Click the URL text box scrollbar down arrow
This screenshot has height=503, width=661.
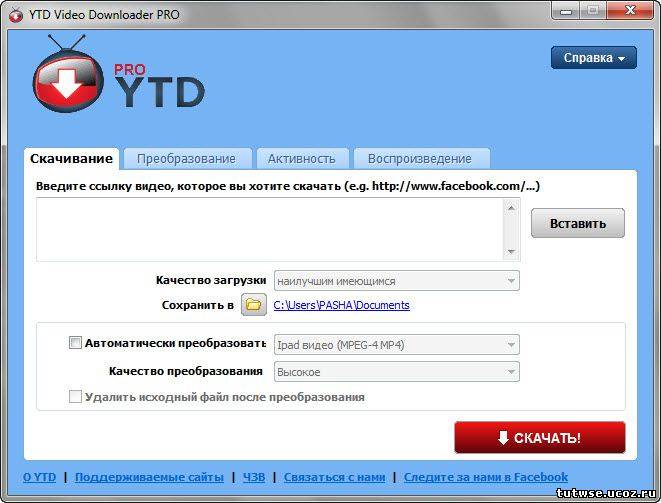511,252
